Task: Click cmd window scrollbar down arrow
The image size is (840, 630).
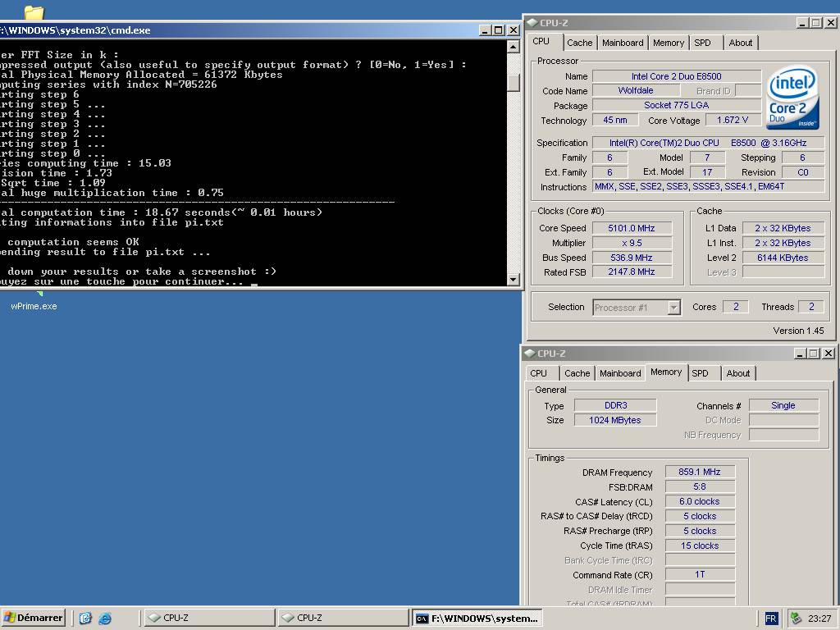Action: pyautogui.click(x=513, y=279)
